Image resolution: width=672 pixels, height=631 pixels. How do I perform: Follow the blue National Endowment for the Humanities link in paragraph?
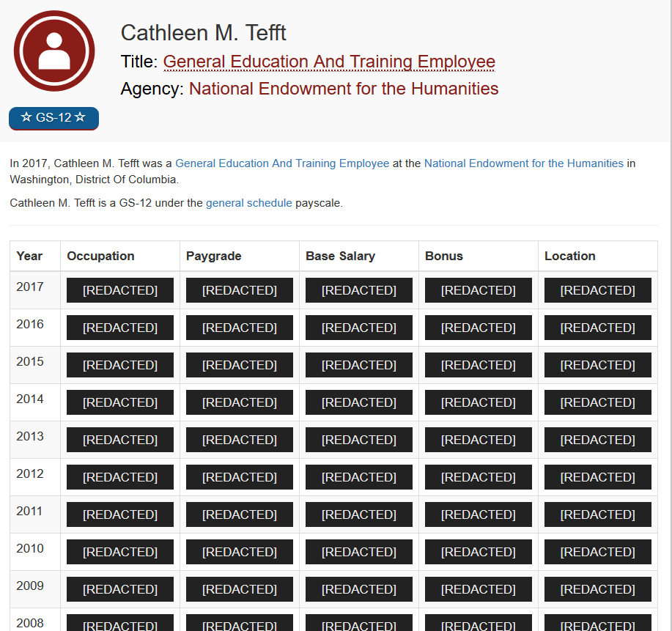tap(524, 163)
